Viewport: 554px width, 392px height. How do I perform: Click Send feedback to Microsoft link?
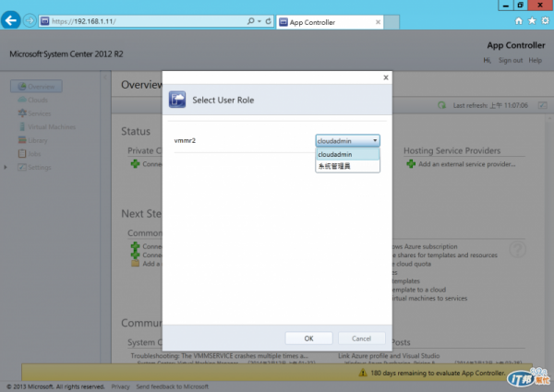point(173,386)
